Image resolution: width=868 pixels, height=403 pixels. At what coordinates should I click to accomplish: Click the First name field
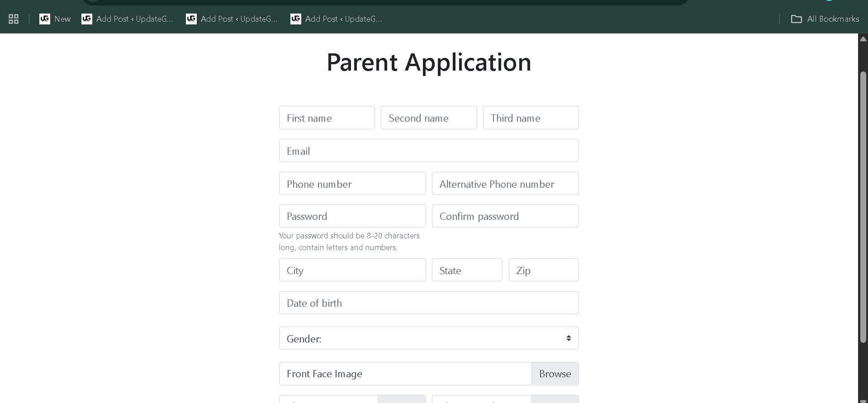coord(327,118)
